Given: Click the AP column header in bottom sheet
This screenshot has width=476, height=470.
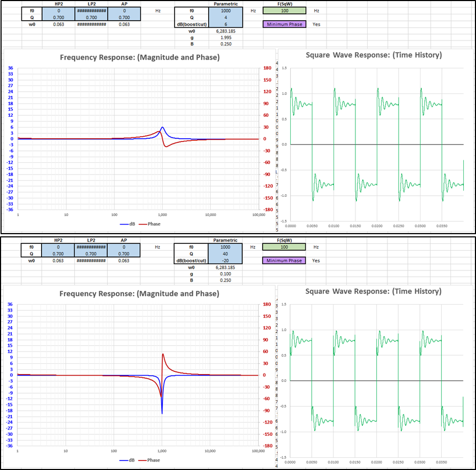Looking at the screenshot, I should (x=124, y=240).
